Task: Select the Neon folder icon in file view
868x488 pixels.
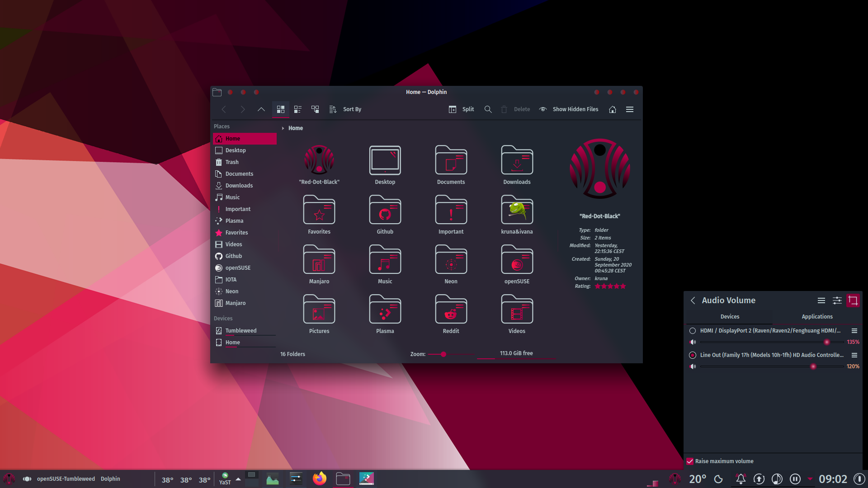Action: [x=451, y=259]
